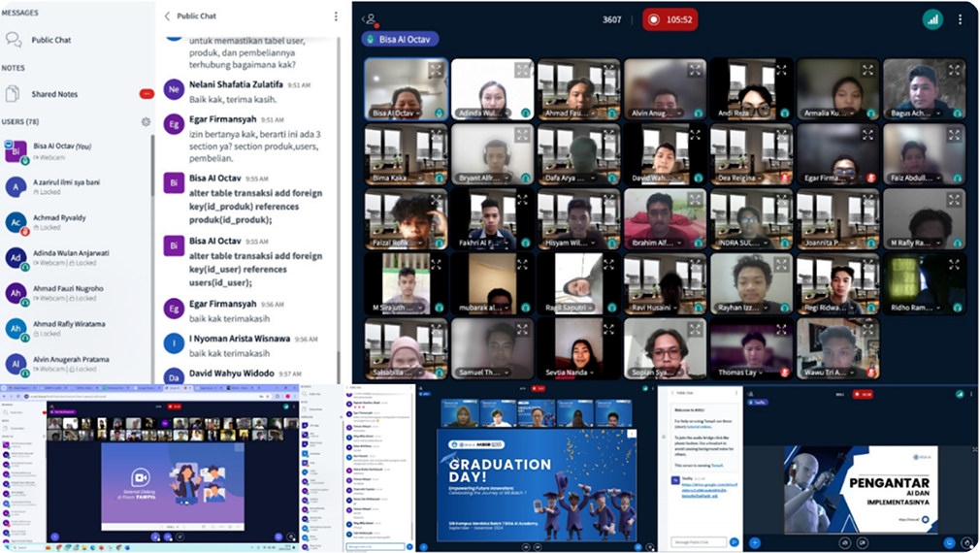The height and width of the screenshot is (553, 980).
Task: Open the main options three-dot menu
Action: pyautogui.click(x=961, y=18)
